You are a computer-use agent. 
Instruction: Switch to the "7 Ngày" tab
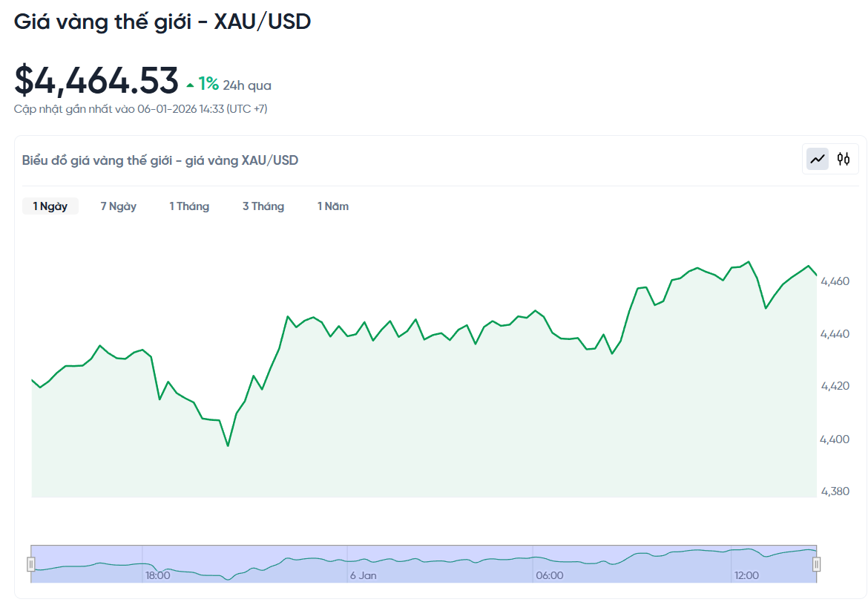point(118,206)
